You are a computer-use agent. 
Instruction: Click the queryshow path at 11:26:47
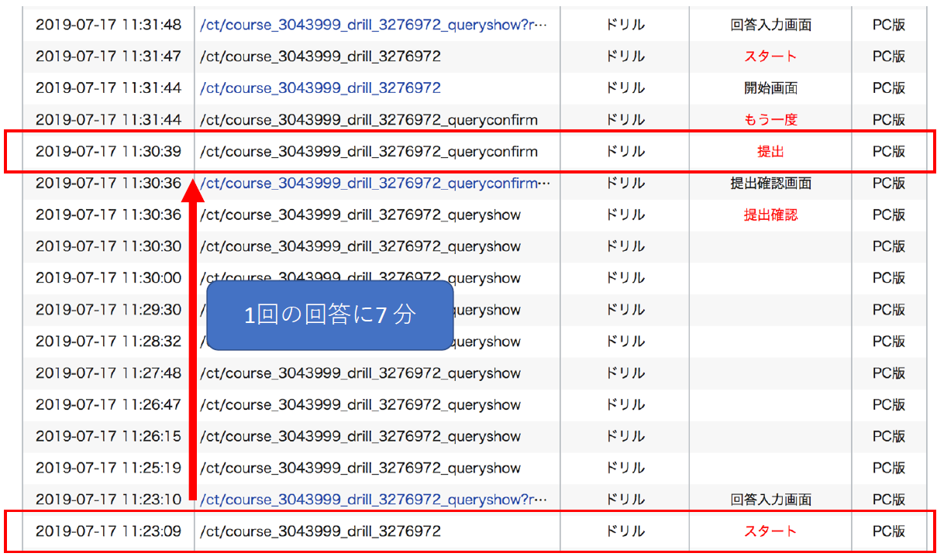[x=360, y=405]
